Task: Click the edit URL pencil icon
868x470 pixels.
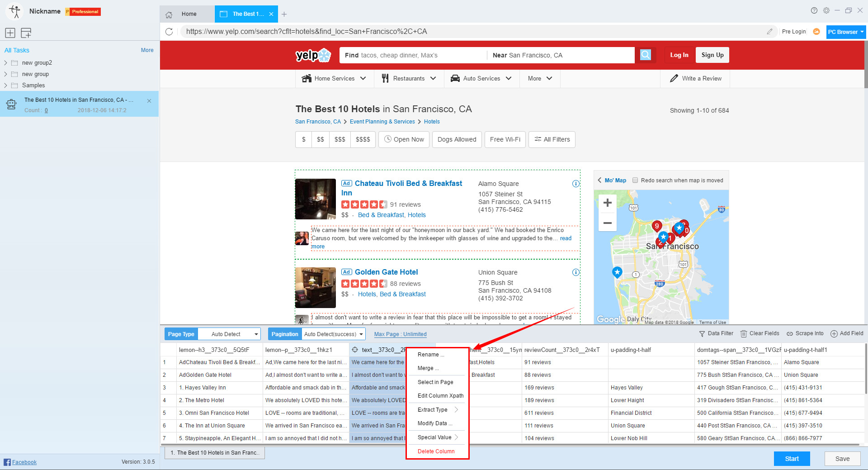Action: coord(769,31)
